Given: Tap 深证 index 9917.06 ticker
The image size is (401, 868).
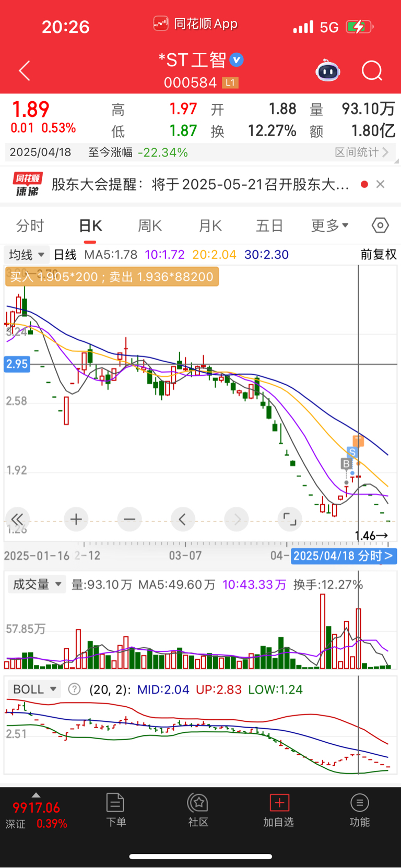Looking at the screenshot, I should tap(37, 815).
